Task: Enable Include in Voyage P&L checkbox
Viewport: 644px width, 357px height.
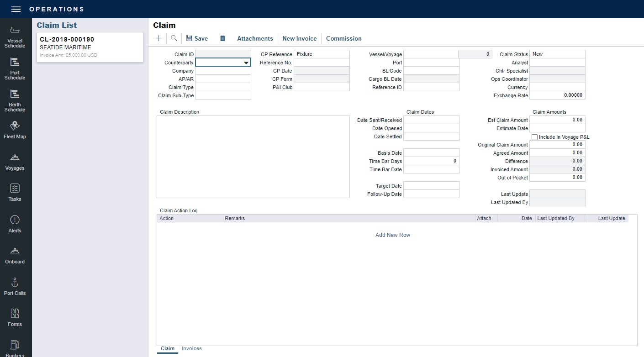Action: pyautogui.click(x=534, y=137)
